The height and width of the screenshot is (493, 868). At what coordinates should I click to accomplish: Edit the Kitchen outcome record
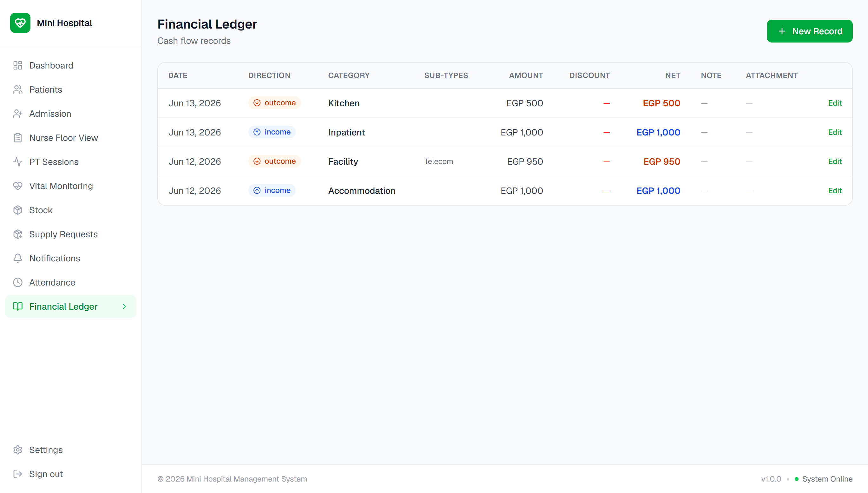point(835,103)
